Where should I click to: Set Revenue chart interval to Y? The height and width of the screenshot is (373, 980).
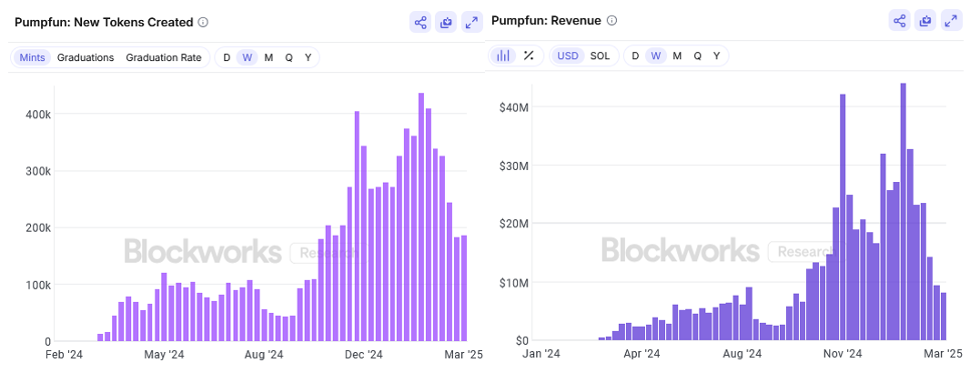pos(717,55)
